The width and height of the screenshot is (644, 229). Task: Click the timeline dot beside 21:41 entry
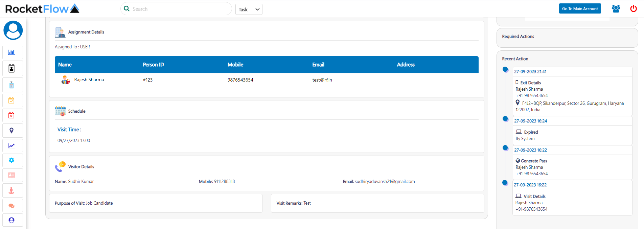(505, 69)
